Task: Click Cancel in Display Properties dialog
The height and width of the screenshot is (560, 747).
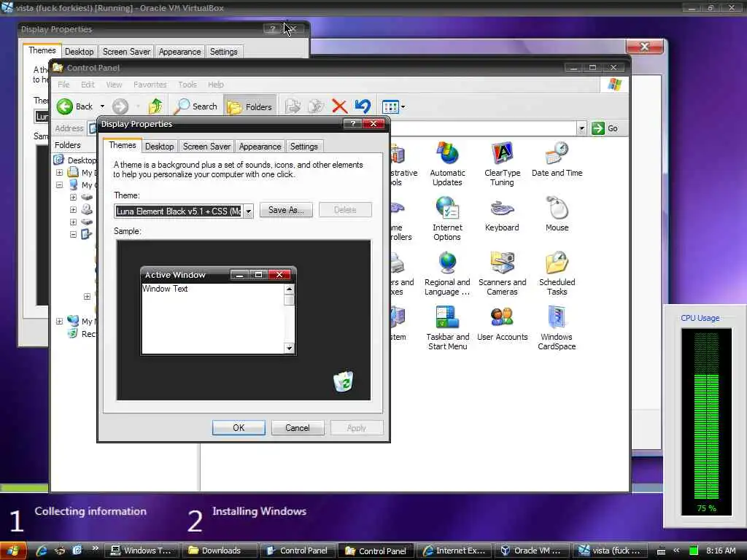Action: (x=298, y=427)
